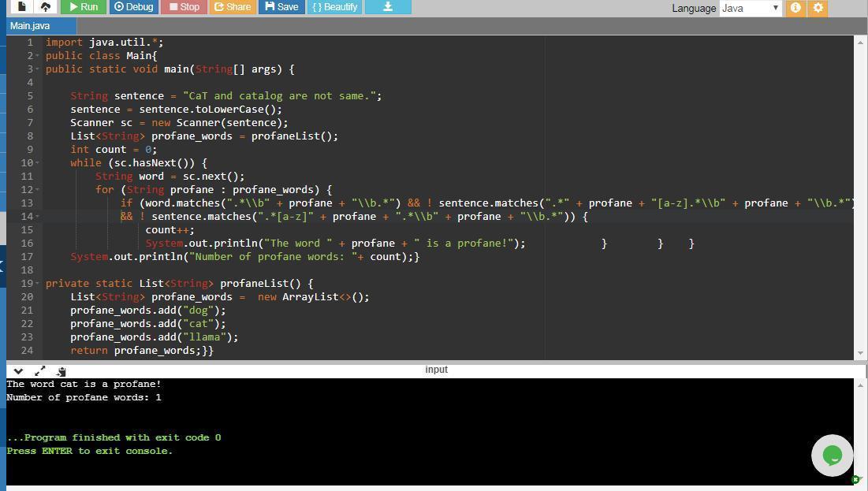Screen dimensions: 868x491
Task: Start debugging with the Debug button
Action: tap(133, 6)
